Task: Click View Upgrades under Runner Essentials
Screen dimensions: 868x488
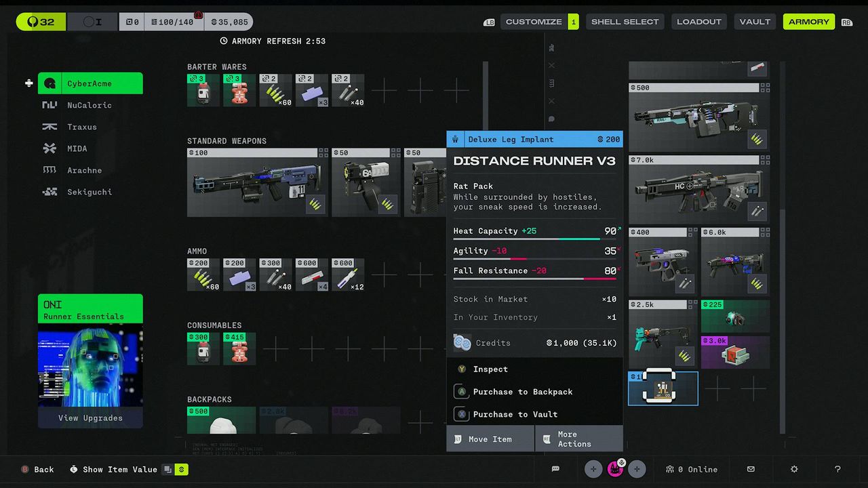Action: coord(90,418)
